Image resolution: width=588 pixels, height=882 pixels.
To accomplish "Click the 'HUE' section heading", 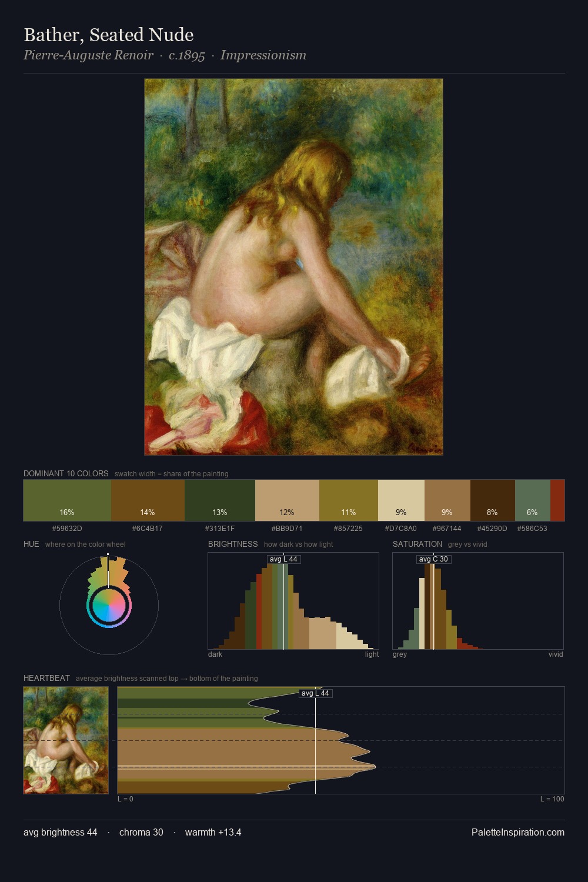I will (x=31, y=544).
